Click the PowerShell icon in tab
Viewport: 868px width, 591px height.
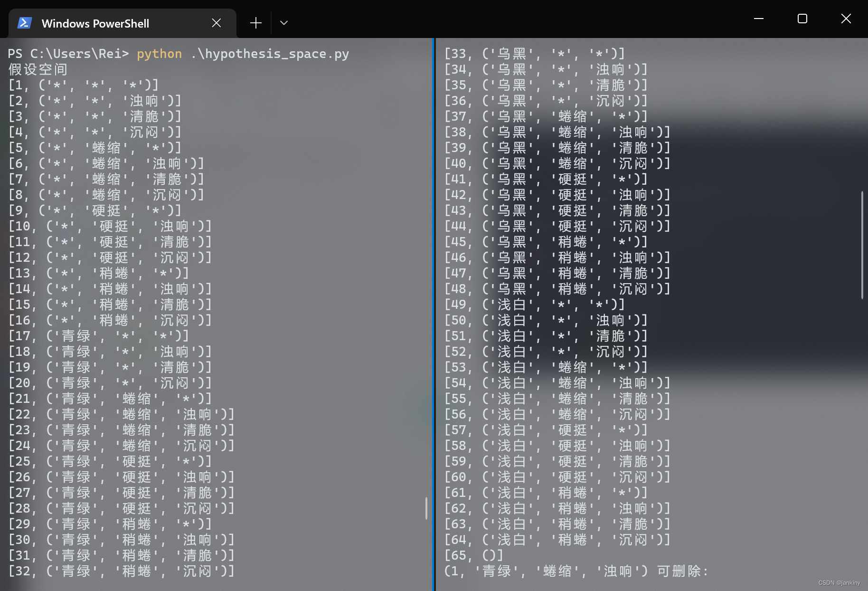[25, 23]
